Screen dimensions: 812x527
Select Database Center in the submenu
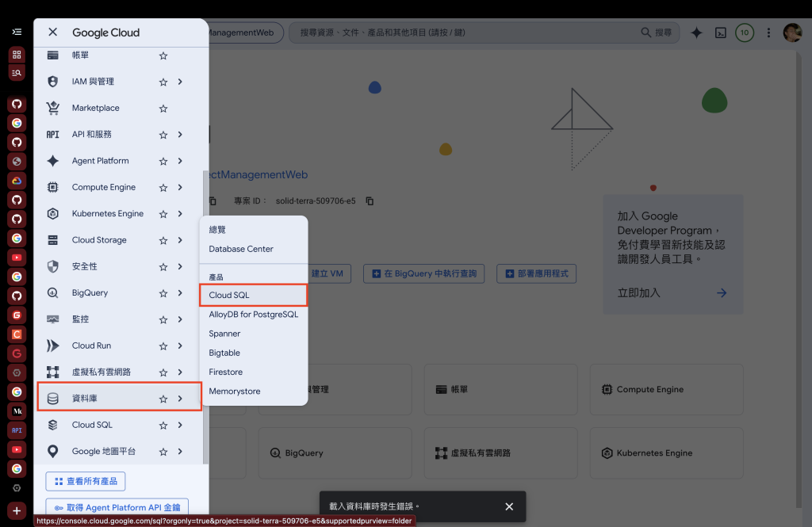[x=254, y=249]
